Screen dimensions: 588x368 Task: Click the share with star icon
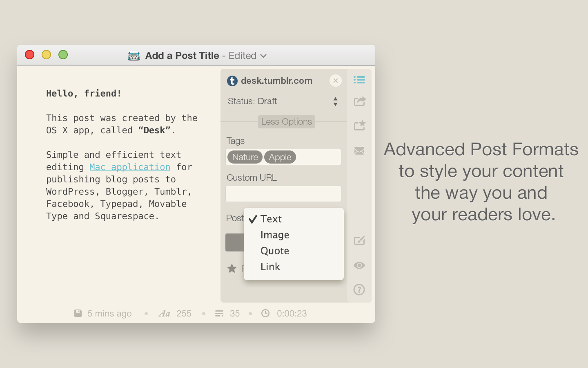point(359,126)
